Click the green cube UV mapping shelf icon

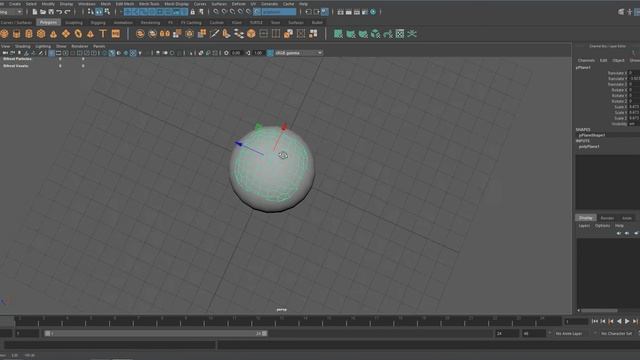[x=376, y=34]
